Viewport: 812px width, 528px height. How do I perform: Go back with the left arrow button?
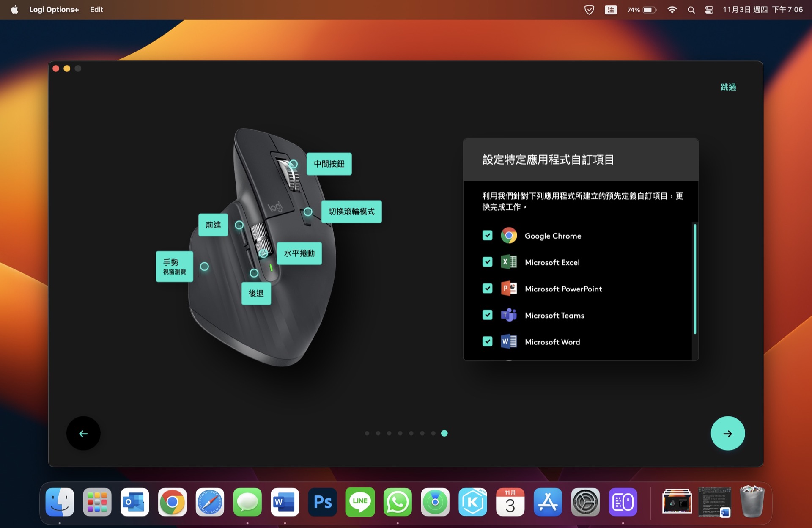point(83,433)
